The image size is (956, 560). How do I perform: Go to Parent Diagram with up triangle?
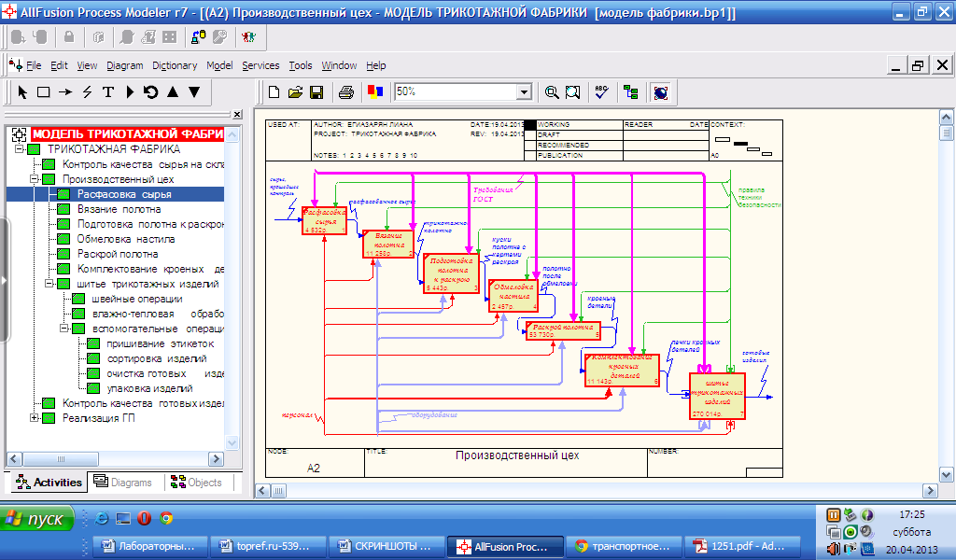pos(173,92)
